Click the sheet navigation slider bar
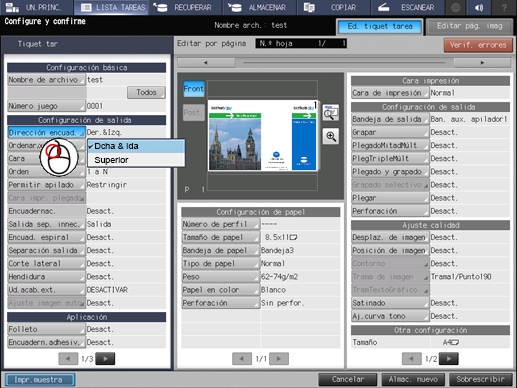Viewport: 517px width, 388px height. pyautogui.click(x=344, y=62)
